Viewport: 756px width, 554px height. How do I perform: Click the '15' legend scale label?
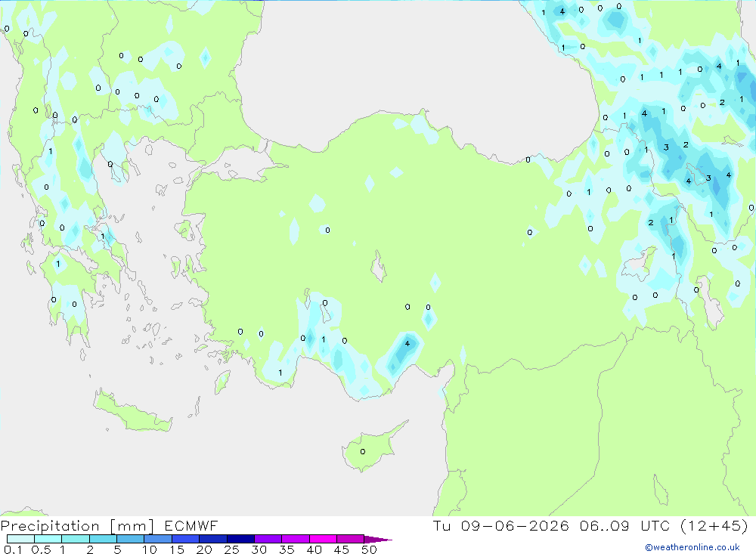tap(177, 549)
